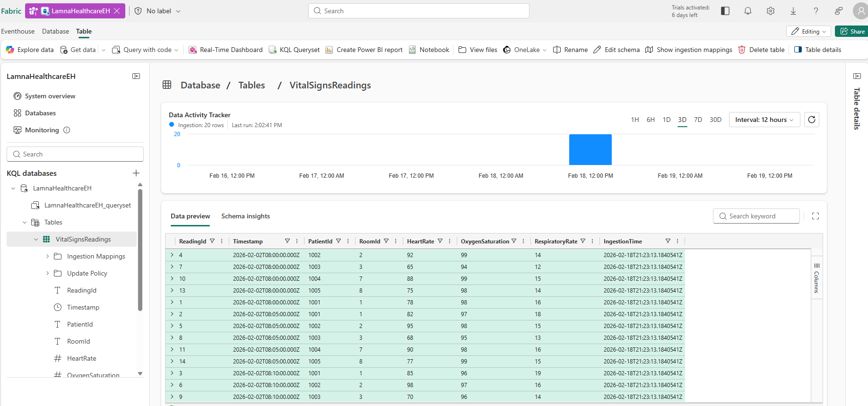Click the Search keyword field
Viewport: 868px width, 406px height.
pyautogui.click(x=756, y=216)
